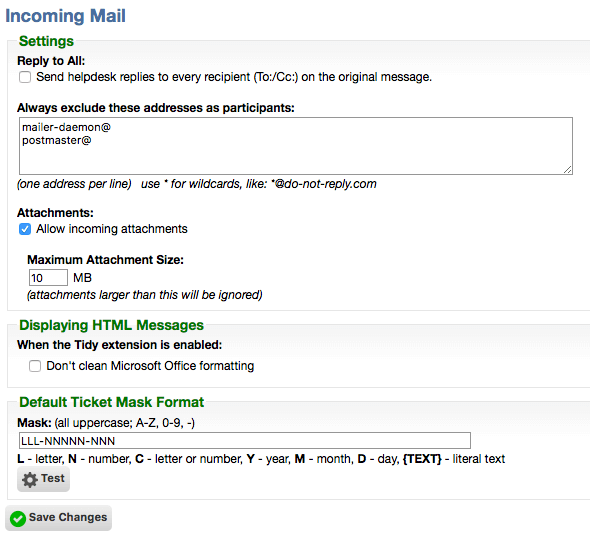The width and height of the screenshot is (590, 538).
Task: Focus the Maximum Attachment Size field
Action: (x=48, y=278)
